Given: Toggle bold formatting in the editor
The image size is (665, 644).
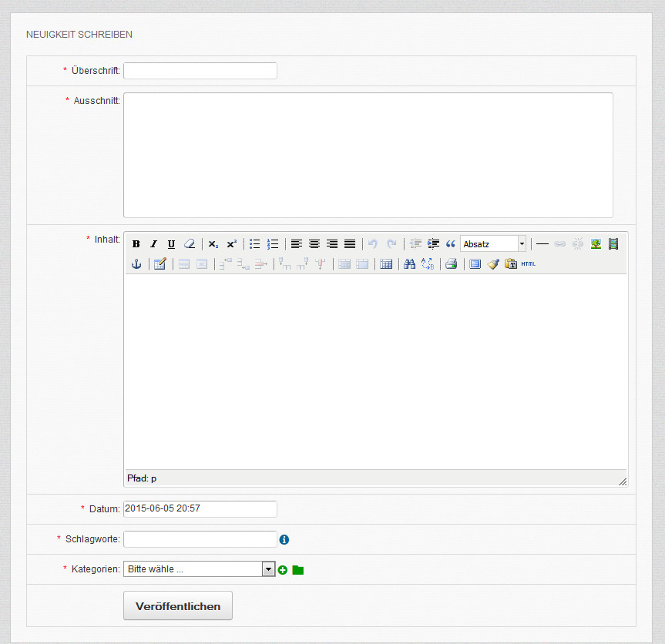Looking at the screenshot, I should pyautogui.click(x=136, y=244).
